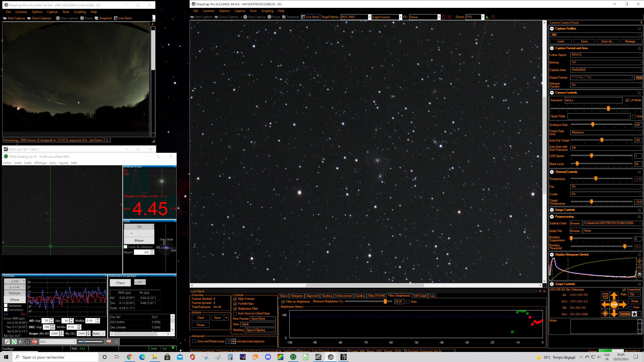The width and height of the screenshot is (644, 362).
Task: Open the Colour Space dropdown
Action: pos(606,55)
